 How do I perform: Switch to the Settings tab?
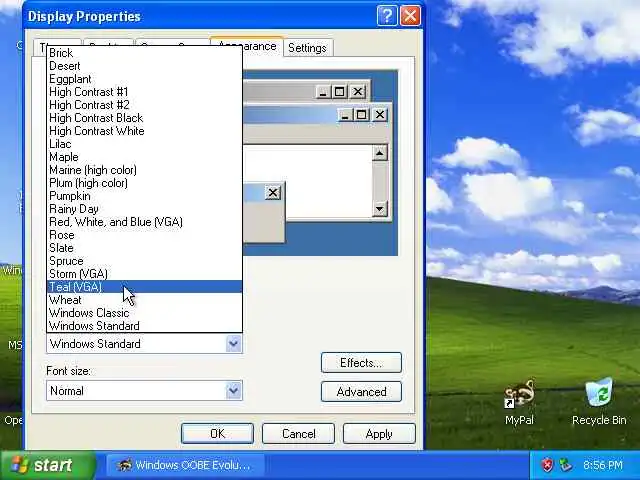[x=307, y=48]
